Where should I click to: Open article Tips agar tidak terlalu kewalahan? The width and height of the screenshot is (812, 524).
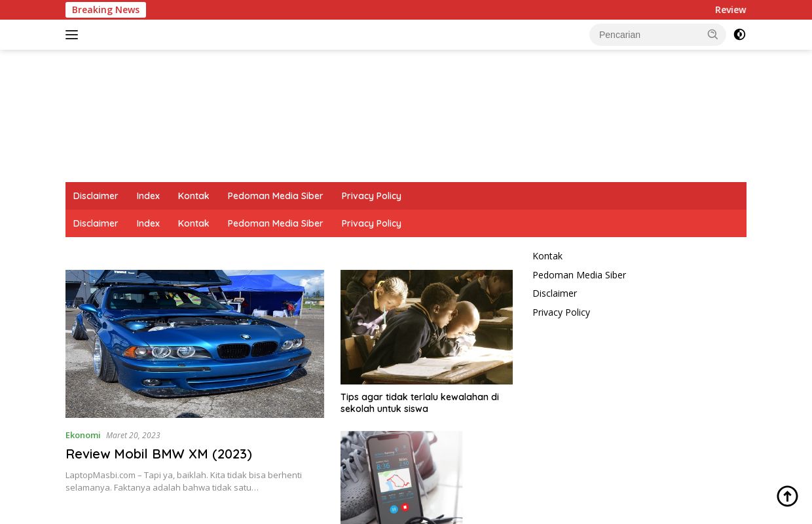pyautogui.click(x=420, y=403)
